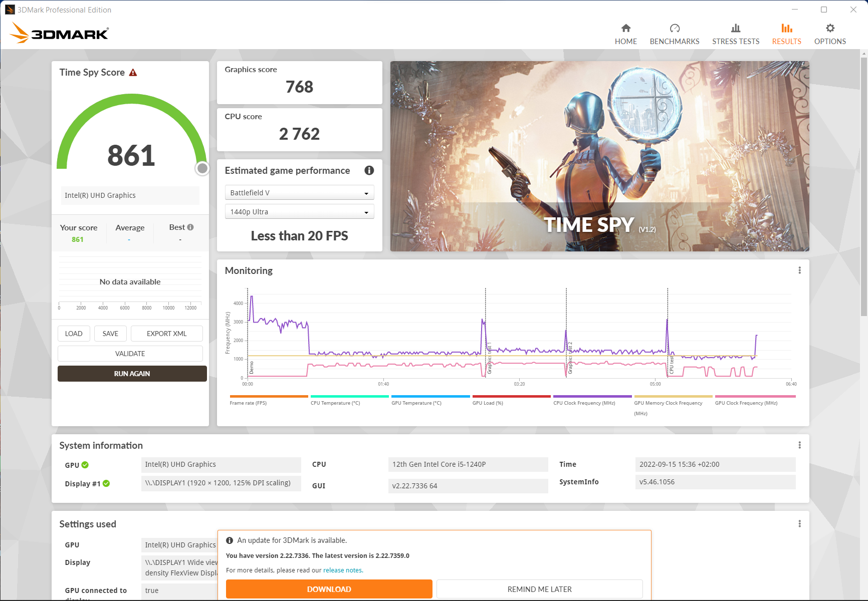Run the benchmark again
Image resolution: width=868 pixels, height=601 pixels.
click(x=132, y=374)
